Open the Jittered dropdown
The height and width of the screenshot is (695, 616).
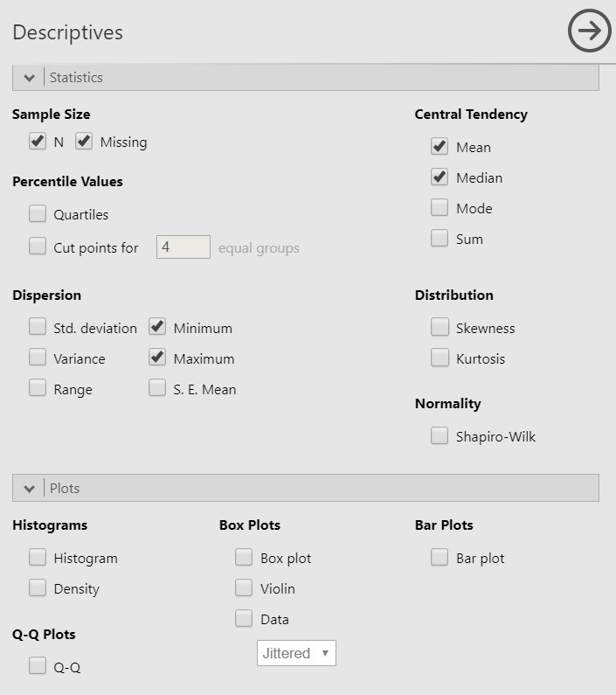[296, 653]
